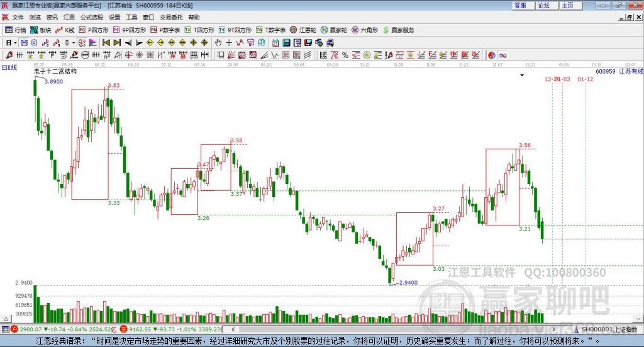Select the red target circle tool
This screenshot has width=644, height=347.
coord(128,55)
